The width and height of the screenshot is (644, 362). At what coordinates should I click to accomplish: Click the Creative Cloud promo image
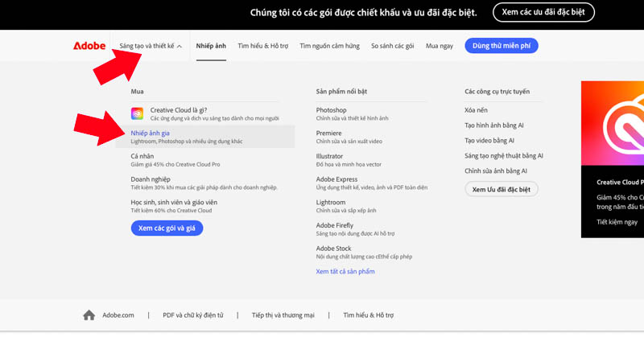(613, 123)
